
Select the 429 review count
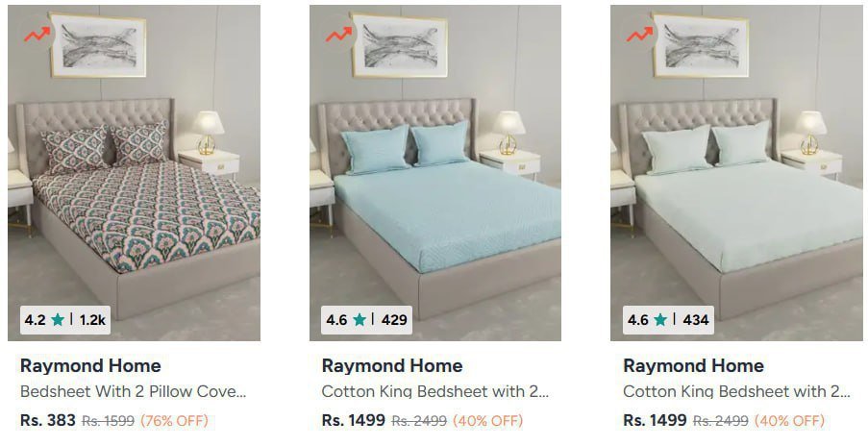[x=394, y=320]
